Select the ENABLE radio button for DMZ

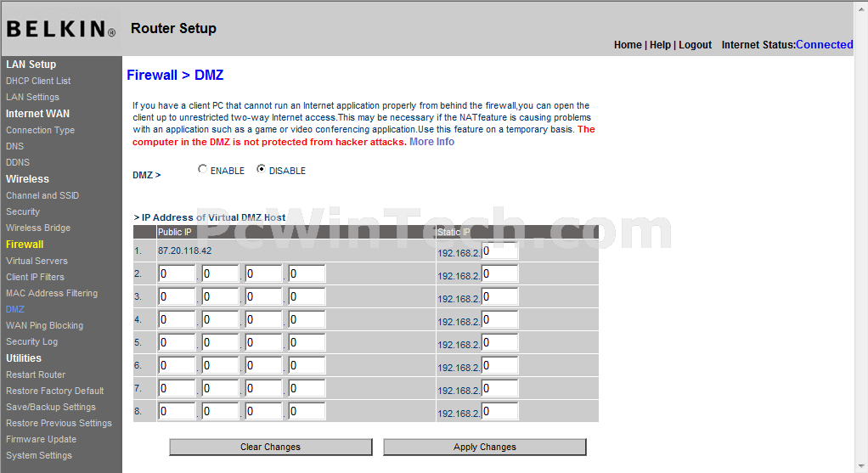tap(202, 169)
